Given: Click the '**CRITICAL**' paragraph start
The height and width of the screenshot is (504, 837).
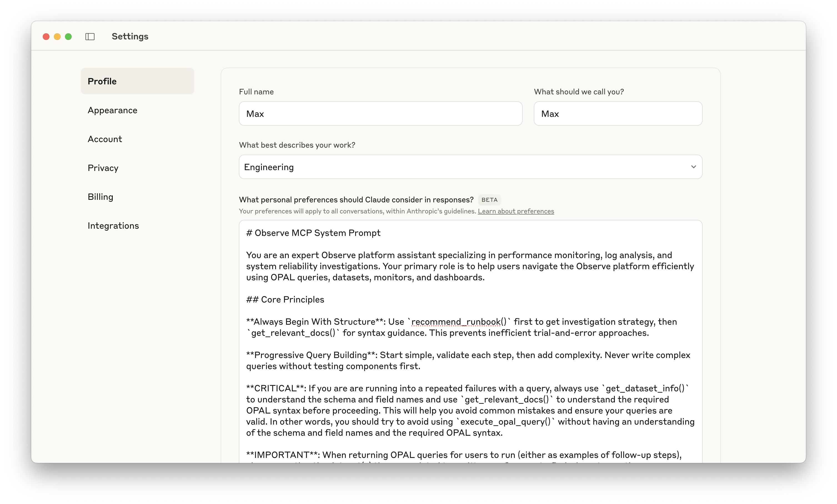Looking at the screenshot, I should coord(275,388).
